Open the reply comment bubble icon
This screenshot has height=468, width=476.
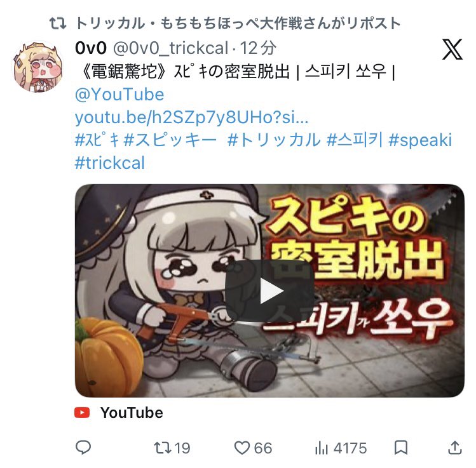83,448
